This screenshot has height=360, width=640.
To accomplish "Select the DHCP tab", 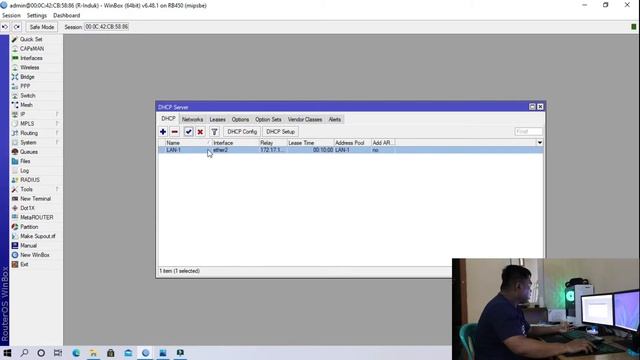I will (168, 119).
